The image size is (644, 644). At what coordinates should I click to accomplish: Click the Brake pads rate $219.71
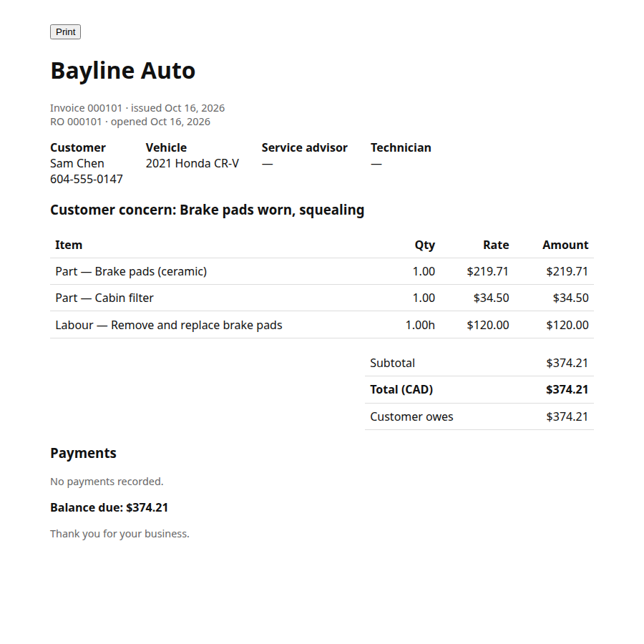488,271
